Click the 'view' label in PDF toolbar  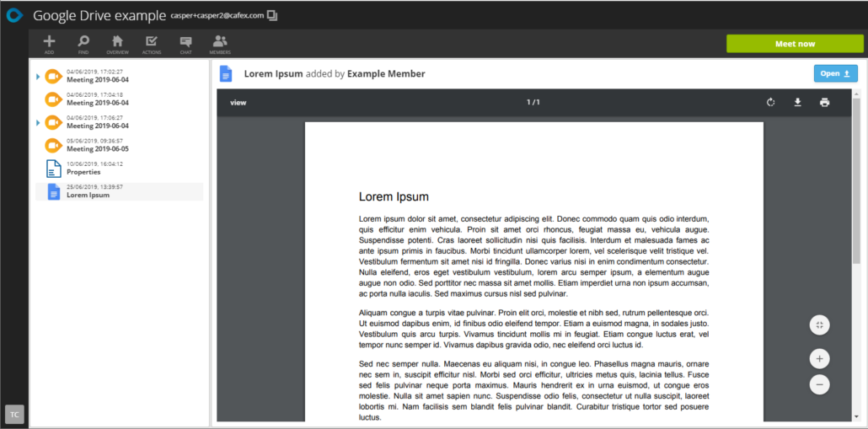pos(238,103)
